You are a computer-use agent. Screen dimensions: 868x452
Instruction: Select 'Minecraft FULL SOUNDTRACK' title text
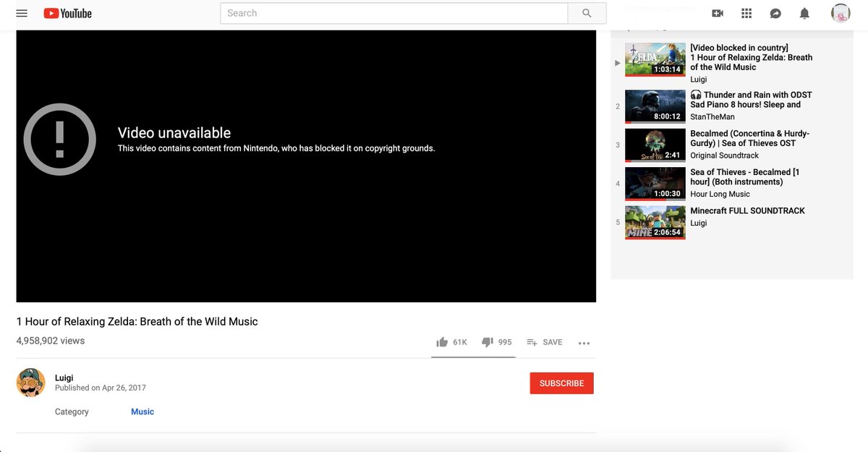747,210
